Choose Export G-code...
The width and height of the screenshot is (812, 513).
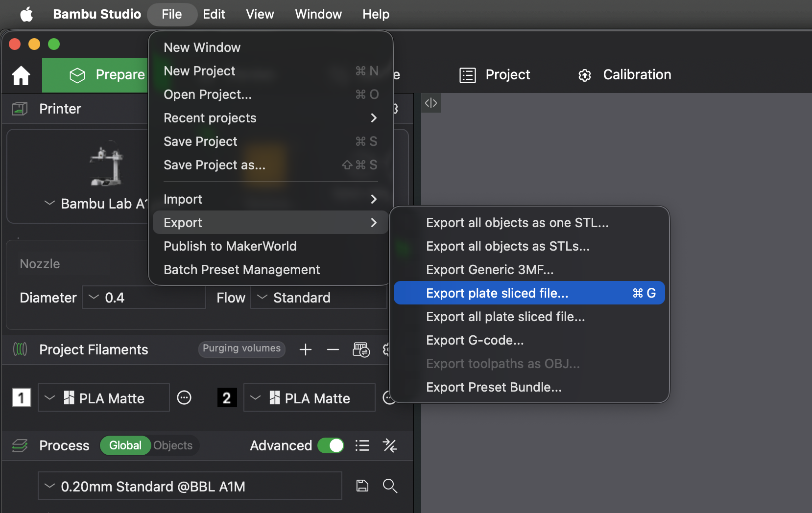pyautogui.click(x=529, y=340)
